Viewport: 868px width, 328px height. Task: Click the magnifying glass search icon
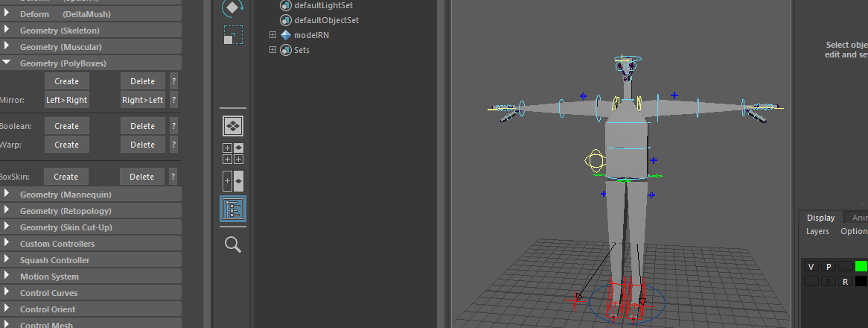[233, 245]
